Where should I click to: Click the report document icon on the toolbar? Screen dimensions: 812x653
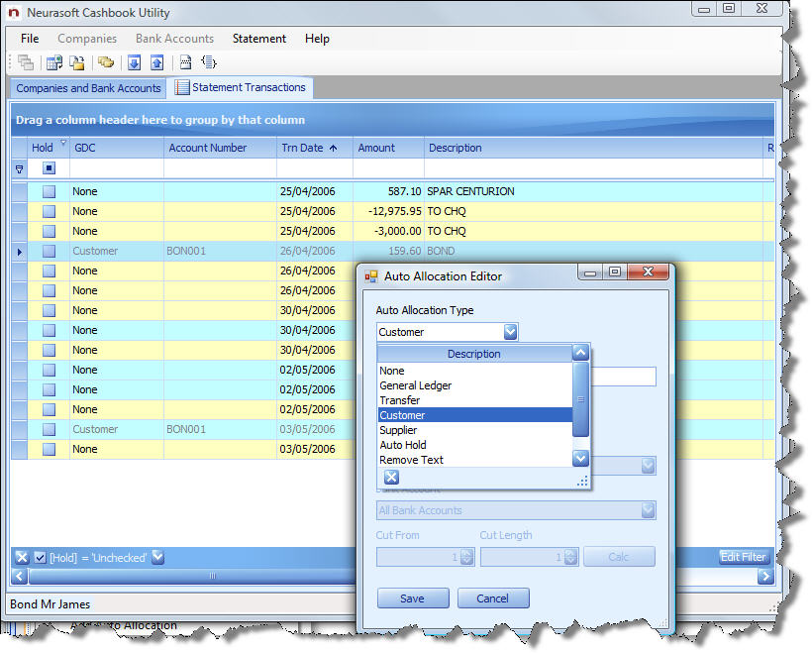184,61
